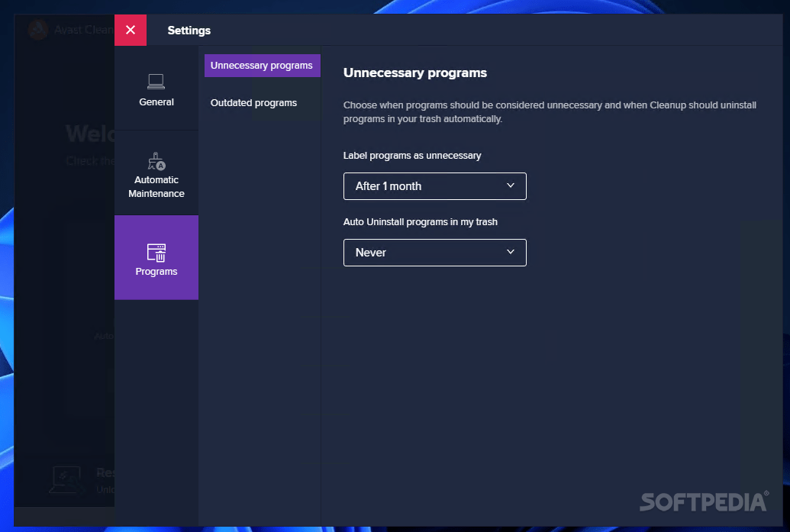Select the Programs settings section
This screenshot has width=790, height=532.
coord(156,257)
